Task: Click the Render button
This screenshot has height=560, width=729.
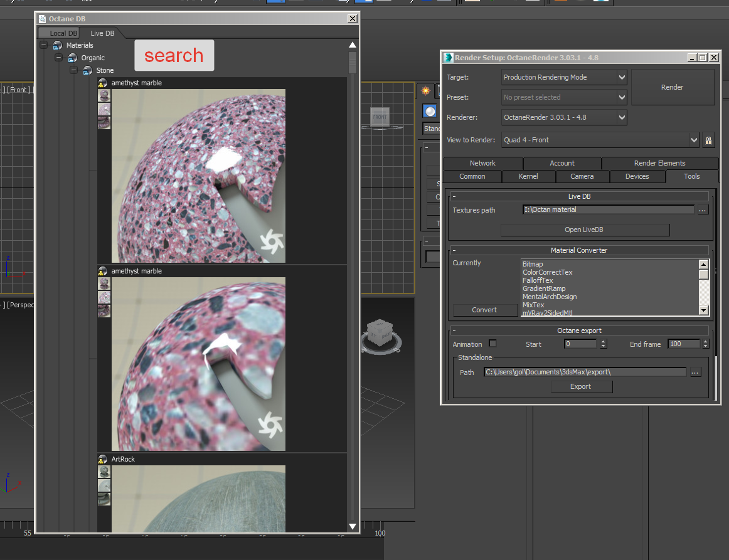Action: click(x=673, y=87)
